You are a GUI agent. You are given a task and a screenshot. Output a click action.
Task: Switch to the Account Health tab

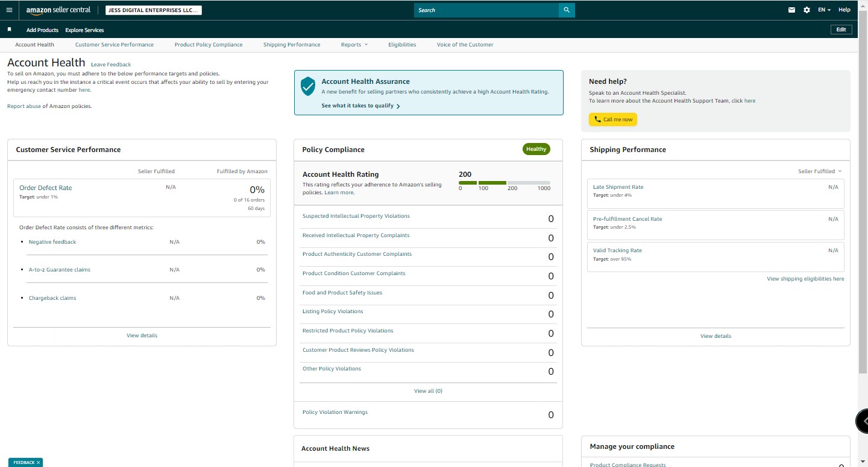[35, 45]
